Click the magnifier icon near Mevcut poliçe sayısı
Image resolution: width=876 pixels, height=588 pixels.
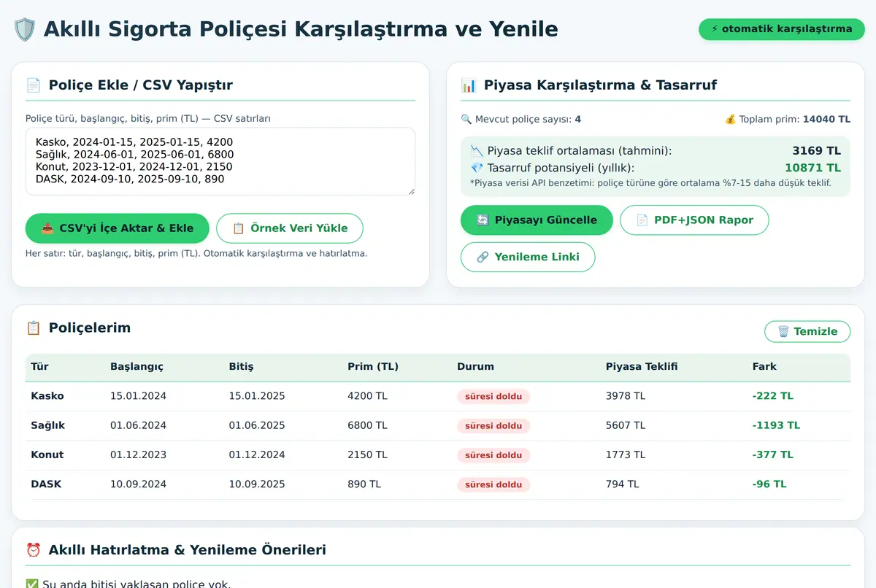(466, 120)
